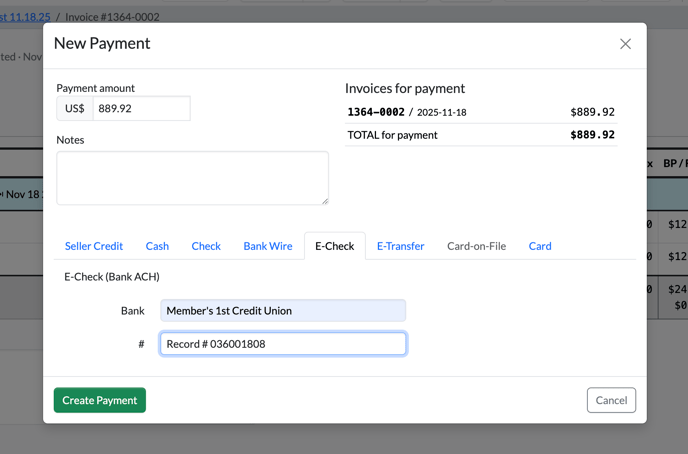Click the Payment amount input field

[141, 109]
